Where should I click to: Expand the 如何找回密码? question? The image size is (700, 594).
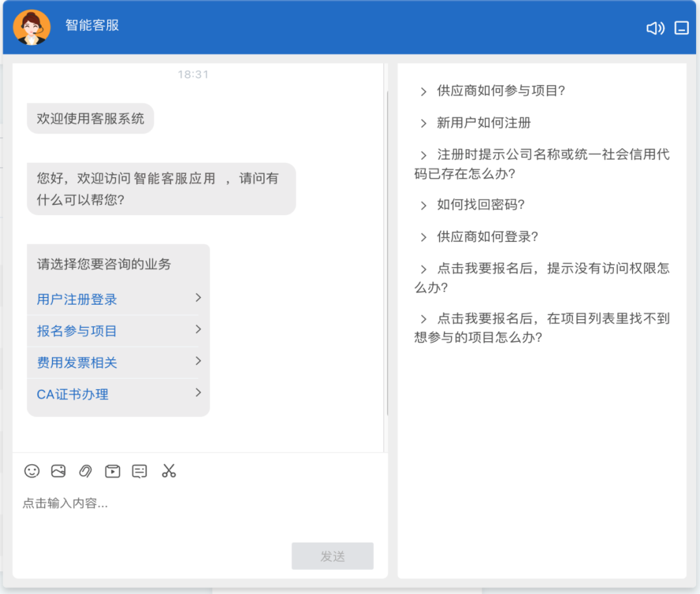(x=480, y=205)
